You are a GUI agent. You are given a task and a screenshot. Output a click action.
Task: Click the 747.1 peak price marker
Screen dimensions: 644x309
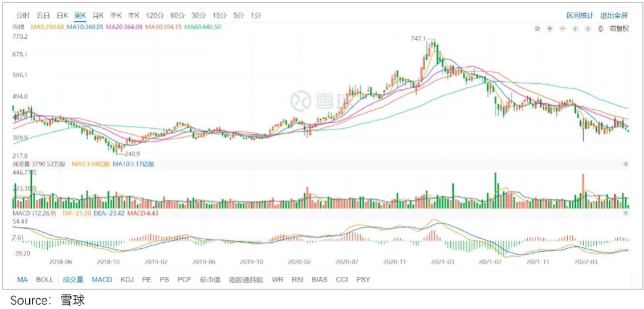click(419, 38)
